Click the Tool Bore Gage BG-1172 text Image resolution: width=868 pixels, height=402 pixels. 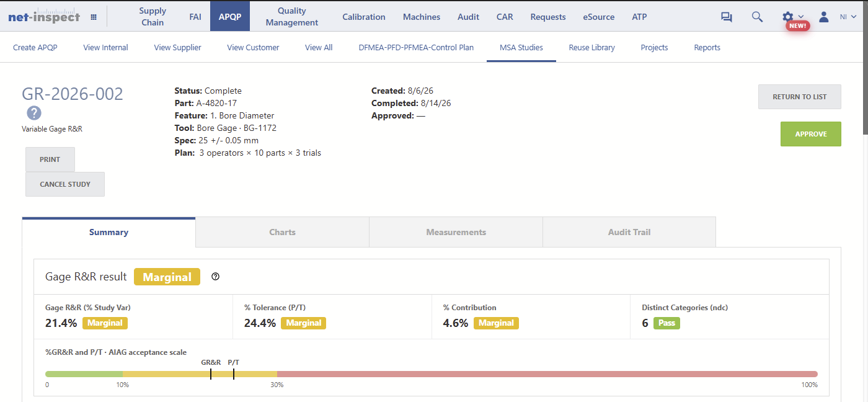coord(226,128)
